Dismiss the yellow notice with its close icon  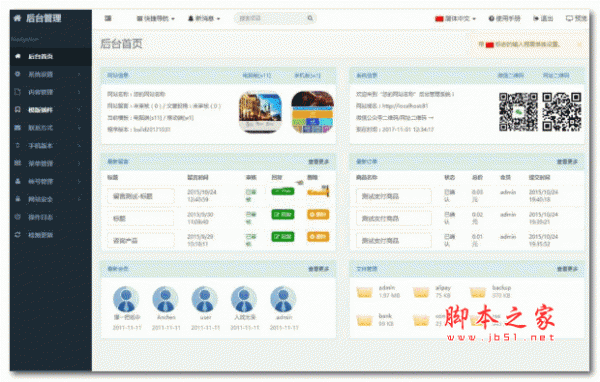[x=579, y=45]
